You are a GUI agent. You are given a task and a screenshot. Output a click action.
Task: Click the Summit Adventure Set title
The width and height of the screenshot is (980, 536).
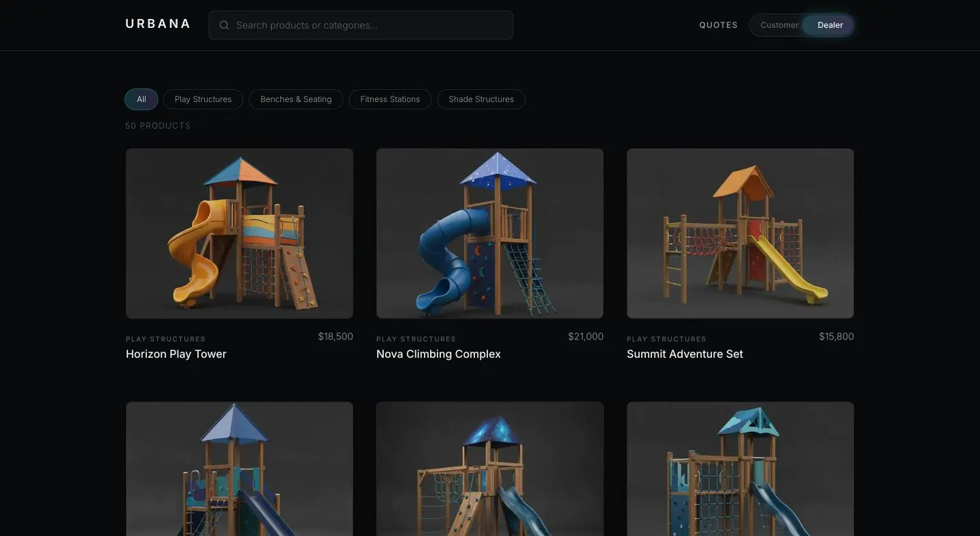pos(685,354)
